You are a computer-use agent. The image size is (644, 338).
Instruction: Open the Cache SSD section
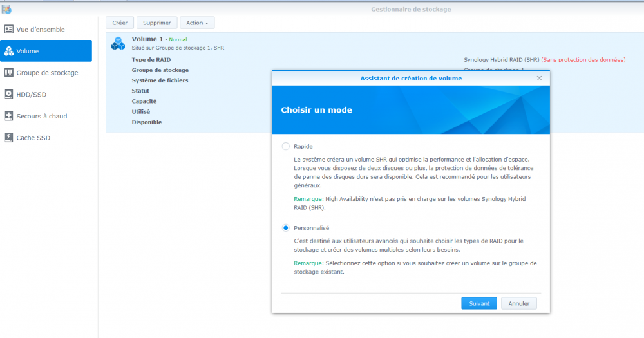pos(46,138)
